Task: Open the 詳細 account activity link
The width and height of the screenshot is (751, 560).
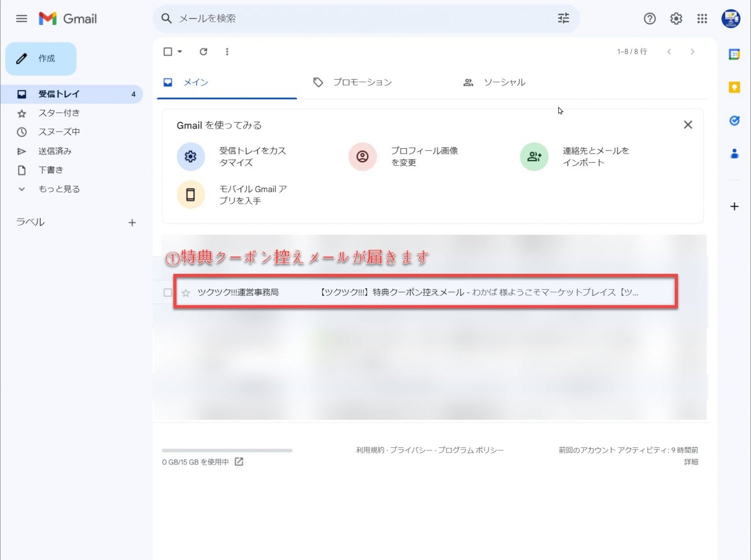Action: [x=691, y=462]
